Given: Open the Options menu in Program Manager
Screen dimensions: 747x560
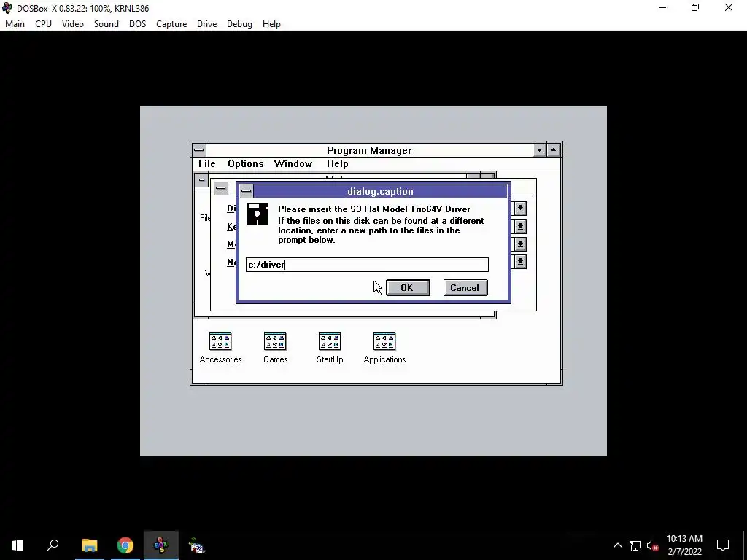Looking at the screenshot, I should (245, 164).
